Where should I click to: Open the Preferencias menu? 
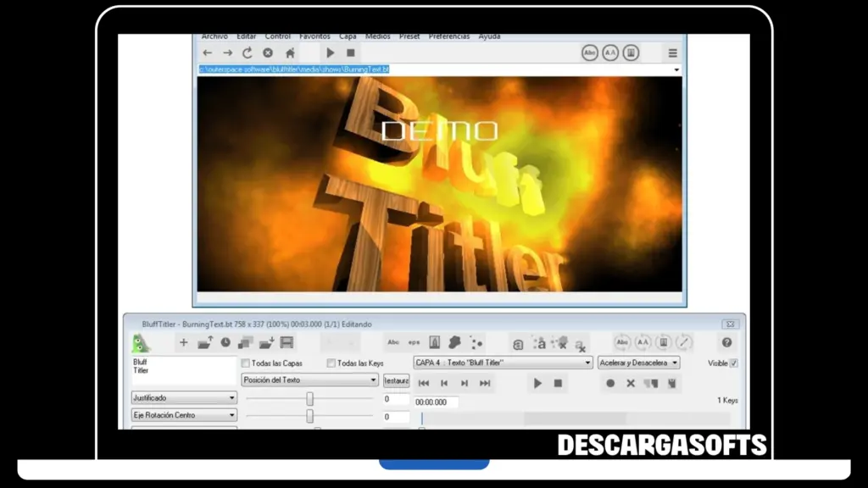click(x=449, y=36)
